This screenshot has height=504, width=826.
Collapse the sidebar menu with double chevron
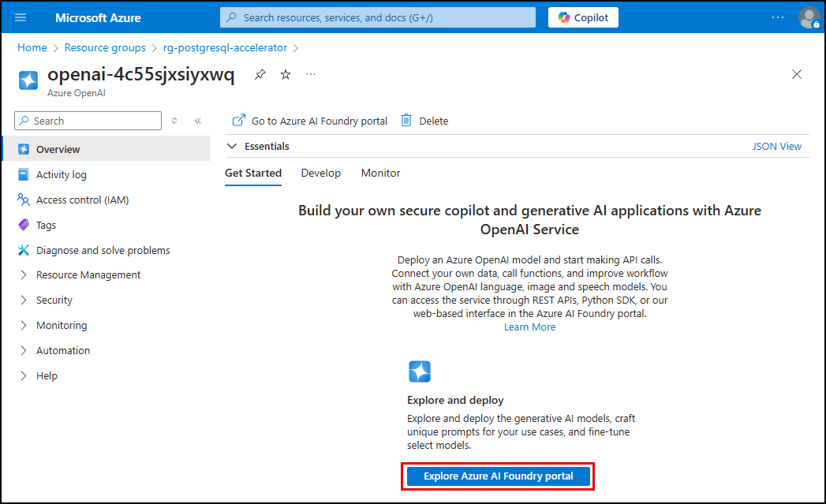198,121
